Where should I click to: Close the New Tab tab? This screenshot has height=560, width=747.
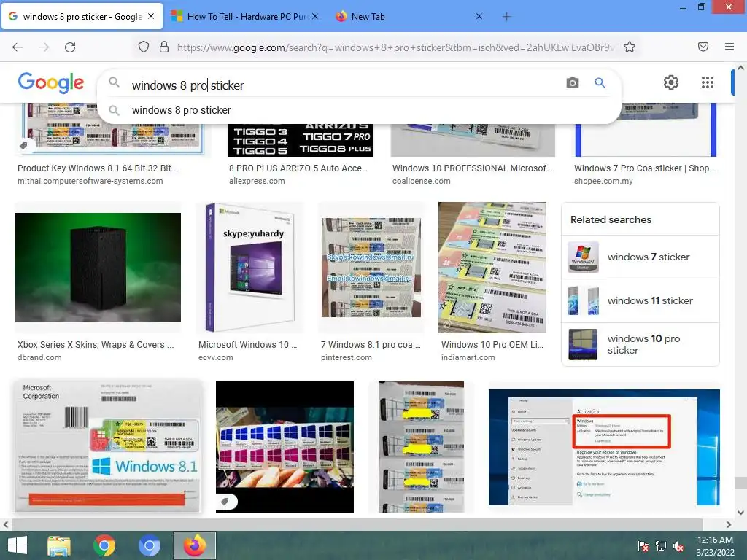(x=479, y=16)
